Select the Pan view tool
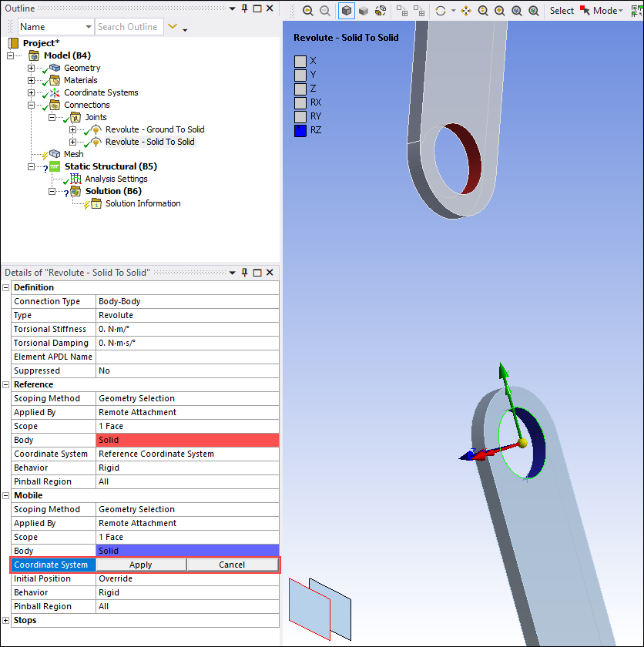The image size is (644, 647). (466, 11)
